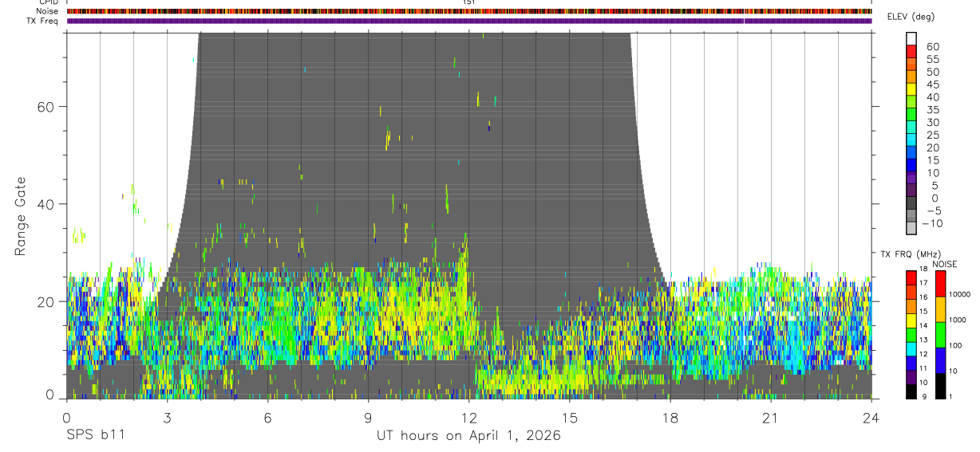Click hour 6 on the UT time axis
This screenshot has height=452, width=980.
click(267, 418)
